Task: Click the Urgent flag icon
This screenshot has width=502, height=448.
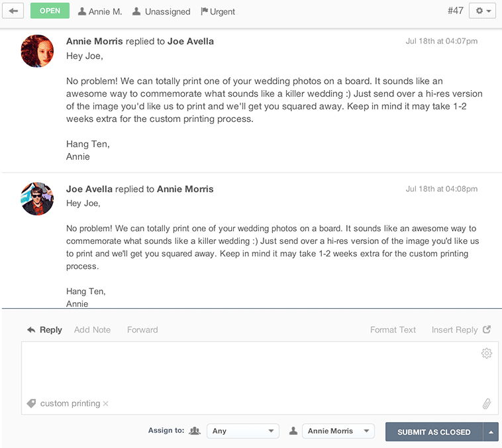Action: pyautogui.click(x=205, y=11)
